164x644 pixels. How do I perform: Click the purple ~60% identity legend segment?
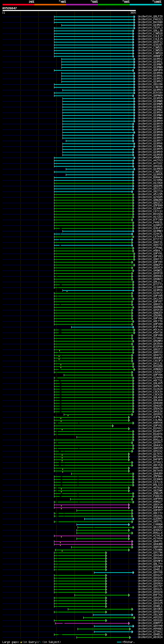coord(82,5)
